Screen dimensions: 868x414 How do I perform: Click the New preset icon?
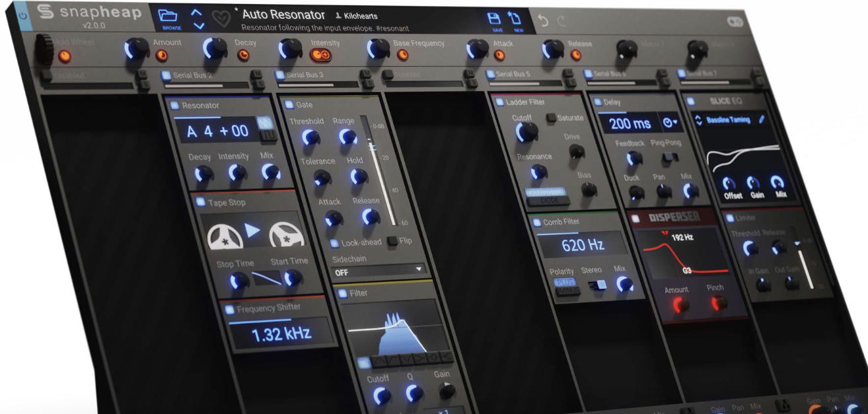click(516, 18)
